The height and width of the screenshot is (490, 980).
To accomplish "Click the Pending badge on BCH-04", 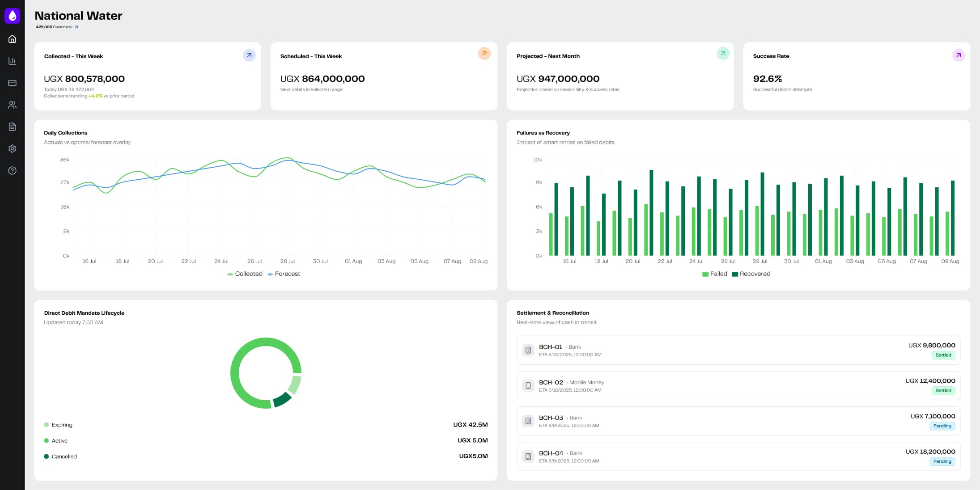I will click(942, 461).
